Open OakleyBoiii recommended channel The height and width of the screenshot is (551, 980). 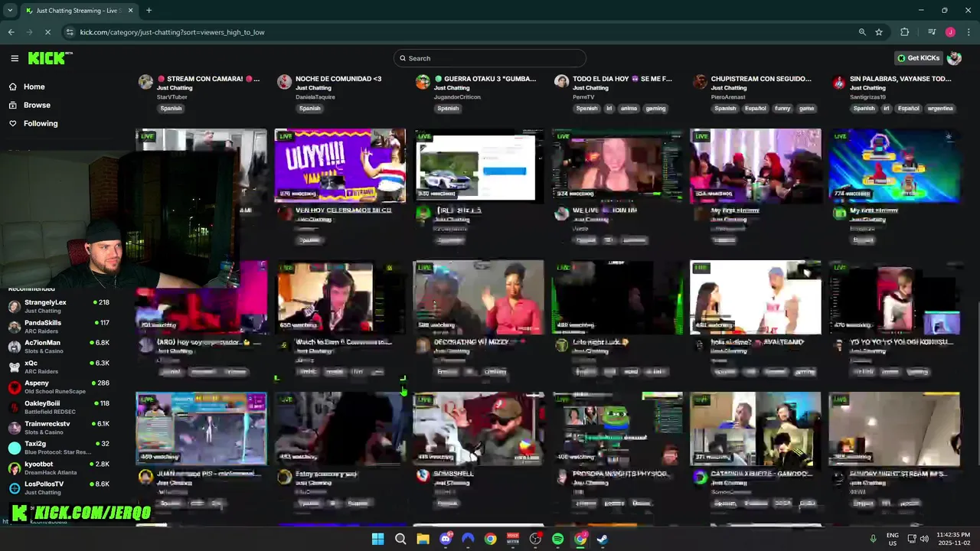point(60,407)
